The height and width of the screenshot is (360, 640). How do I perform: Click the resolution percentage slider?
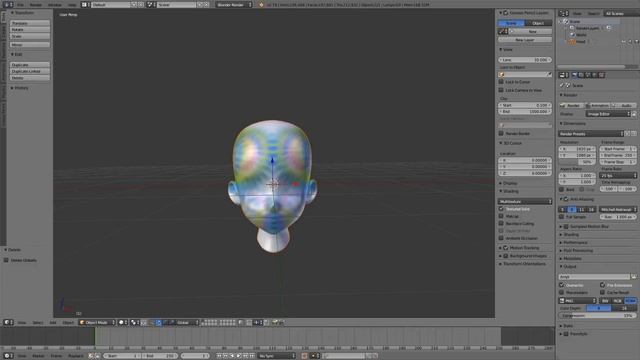(x=578, y=162)
